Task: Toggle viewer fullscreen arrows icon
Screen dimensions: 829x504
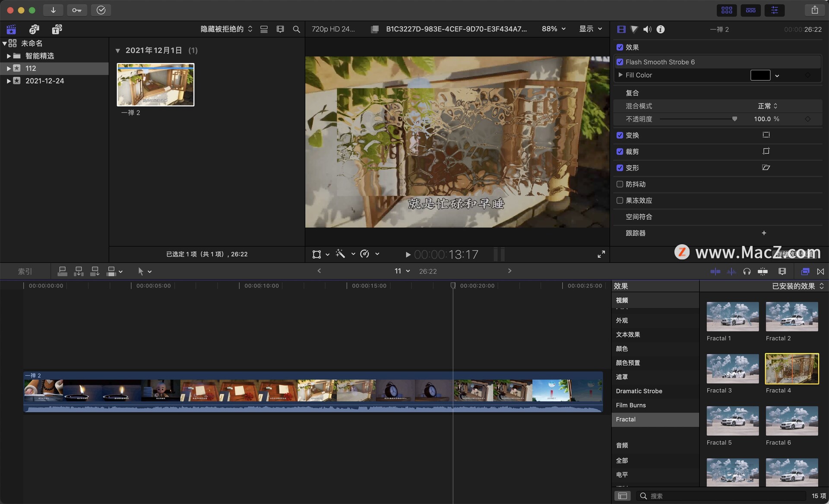Action: (x=601, y=255)
